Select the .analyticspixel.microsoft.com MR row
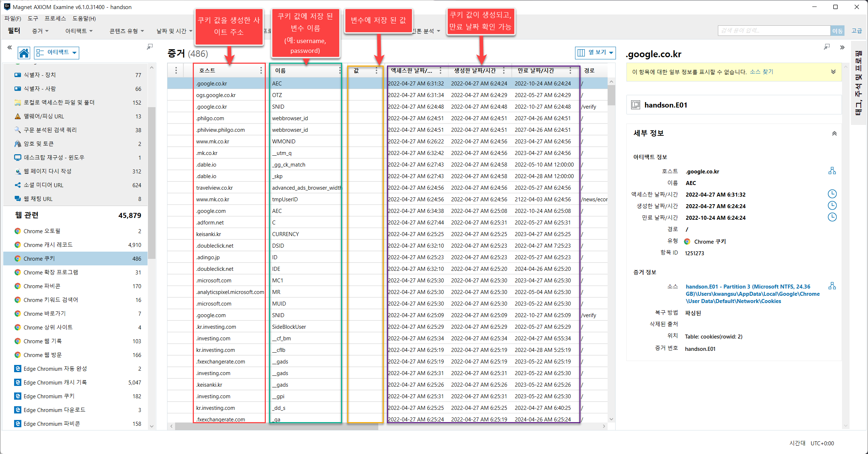Viewport: 868px width, 454px height. pos(387,292)
